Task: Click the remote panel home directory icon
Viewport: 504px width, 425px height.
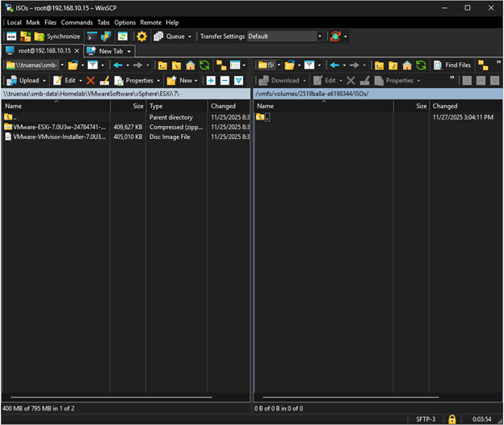Action: [407, 65]
